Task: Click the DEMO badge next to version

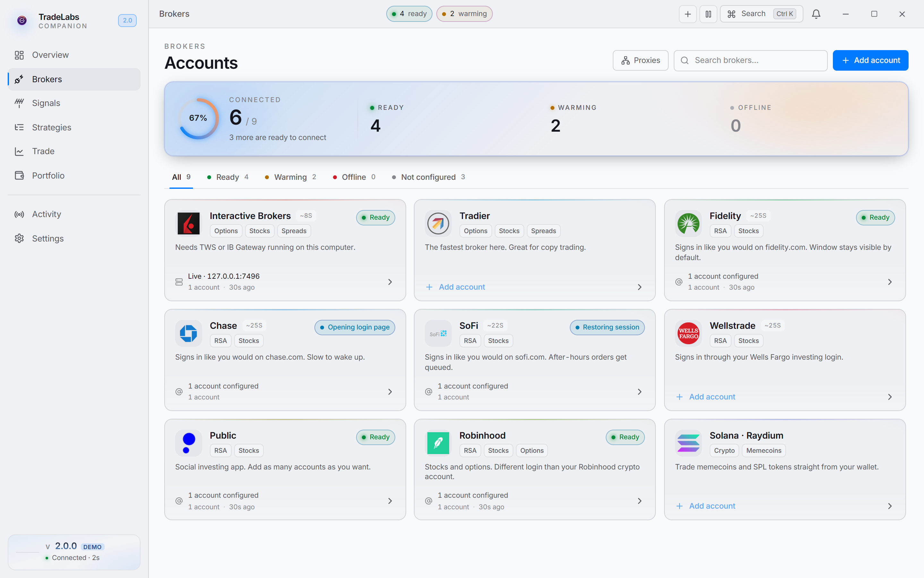Action: [x=92, y=547]
